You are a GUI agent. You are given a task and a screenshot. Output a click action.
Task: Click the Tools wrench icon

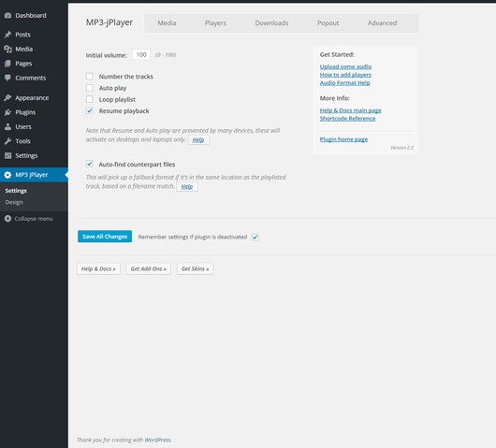pos(7,141)
